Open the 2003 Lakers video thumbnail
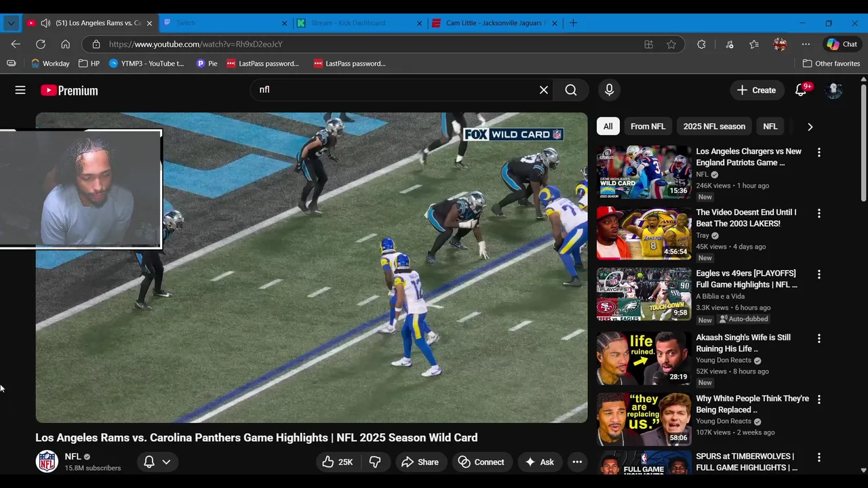The width and height of the screenshot is (868, 488). [644, 232]
